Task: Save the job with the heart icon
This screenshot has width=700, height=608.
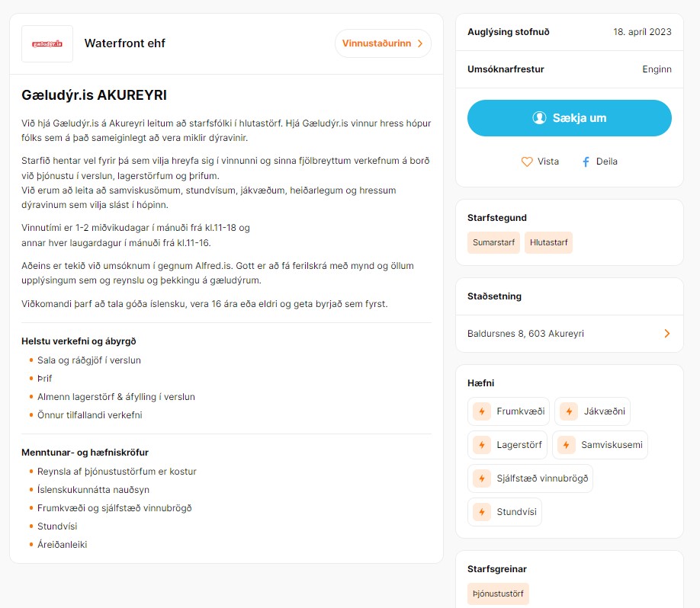Action: (x=527, y=162)
